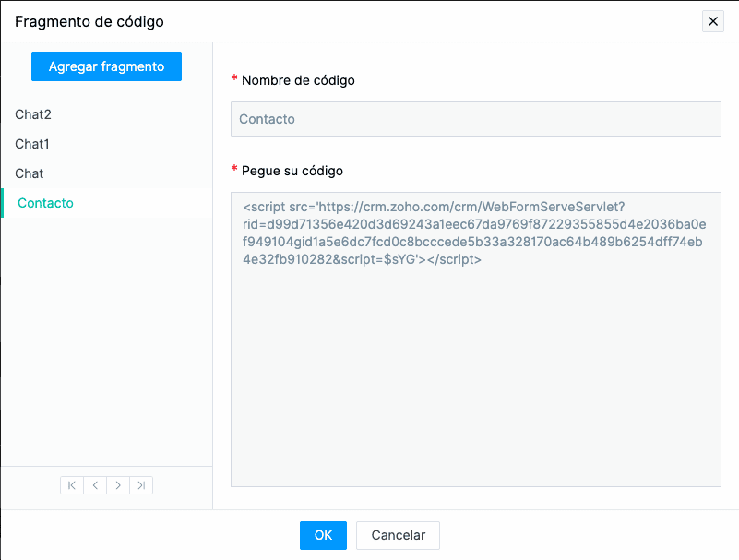Click the Fragmento de código dialog title

pos(89,22)
